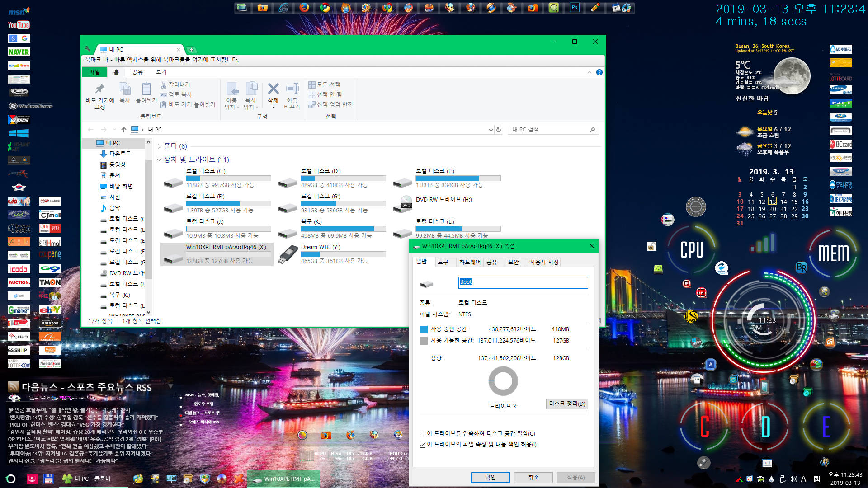Open the Customize (사용자 지정) properties tab
868x488 pixels.
pos(544,262)
